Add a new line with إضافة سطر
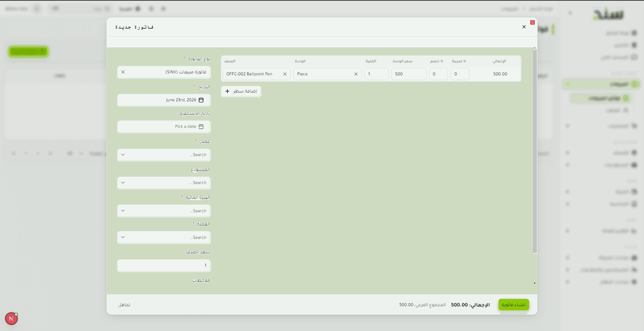 click(241, 91)
